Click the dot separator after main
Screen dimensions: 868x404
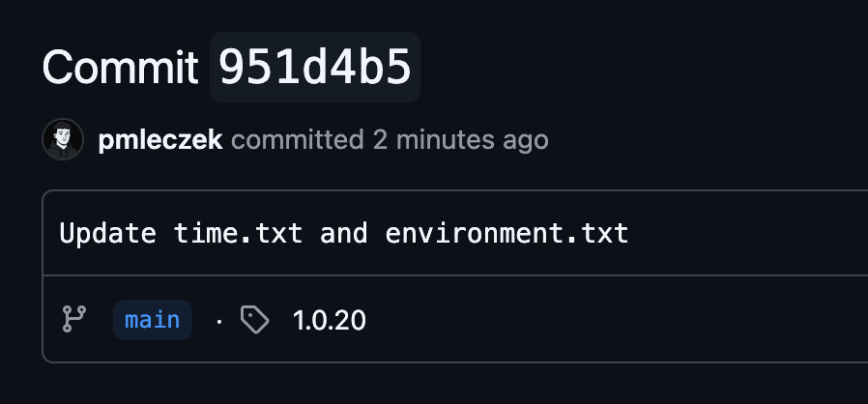[x=219, y=320]
